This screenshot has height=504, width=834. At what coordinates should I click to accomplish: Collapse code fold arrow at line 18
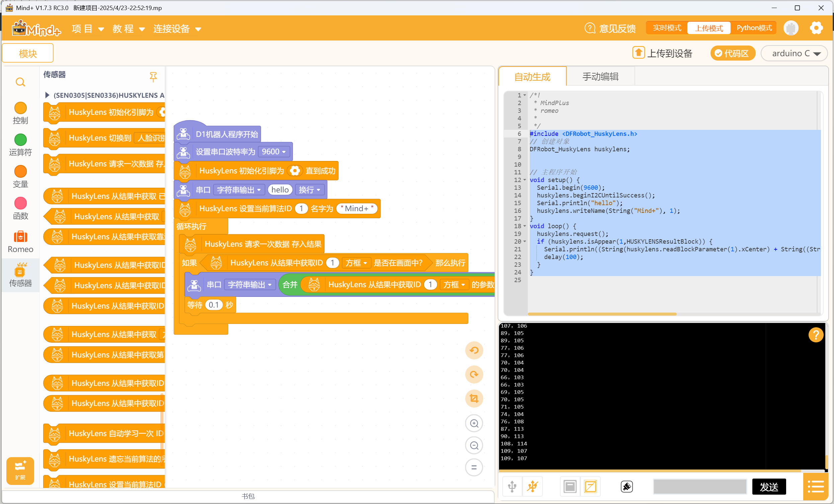525,226
